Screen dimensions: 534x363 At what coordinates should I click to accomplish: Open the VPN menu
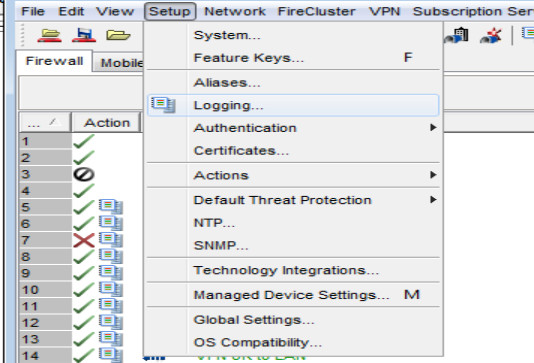pyautogui.click(x=384, y=11)
